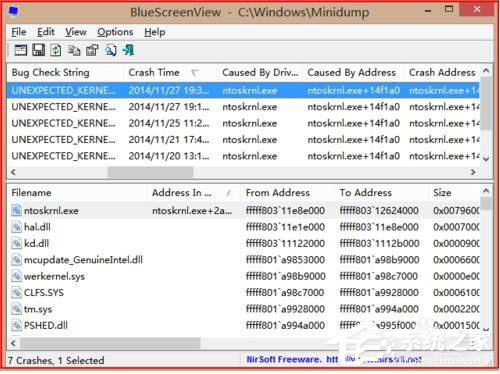Select the crash dated 2014/11/20 13:1...

pos(243,156)
